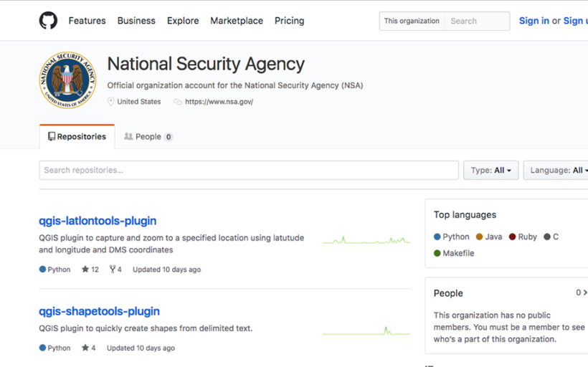588x367 pixels.
Task: Filter by Java in Top languages
Action: (489, 237)
